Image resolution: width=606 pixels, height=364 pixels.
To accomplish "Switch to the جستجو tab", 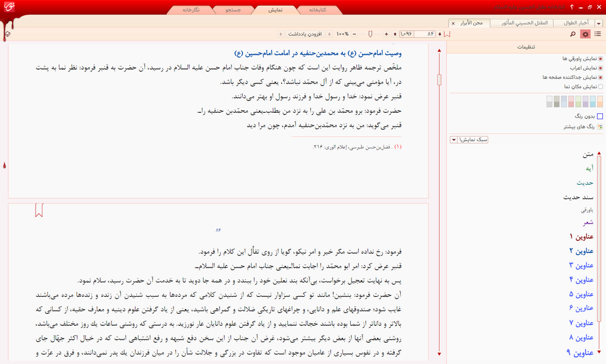I will pos(233,10).
